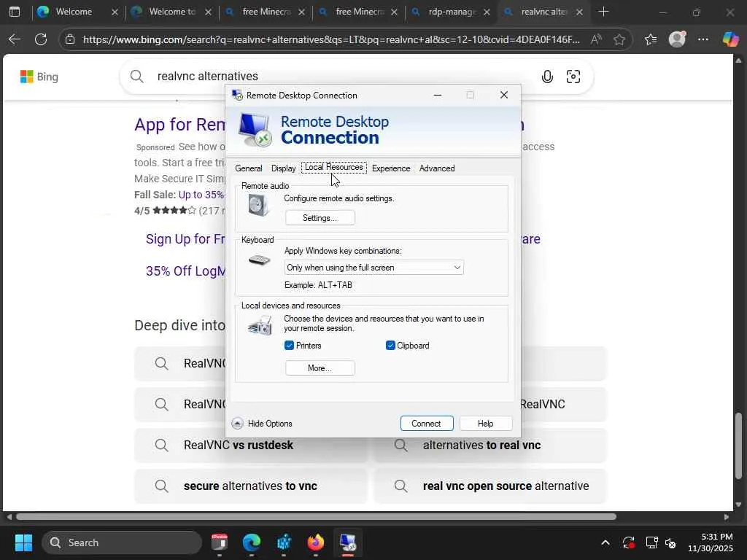Viewport: 747px width, 560px height.
Task: Open Firefox from the taskbar
Action: pyautogui.click(x=315, y=542)
